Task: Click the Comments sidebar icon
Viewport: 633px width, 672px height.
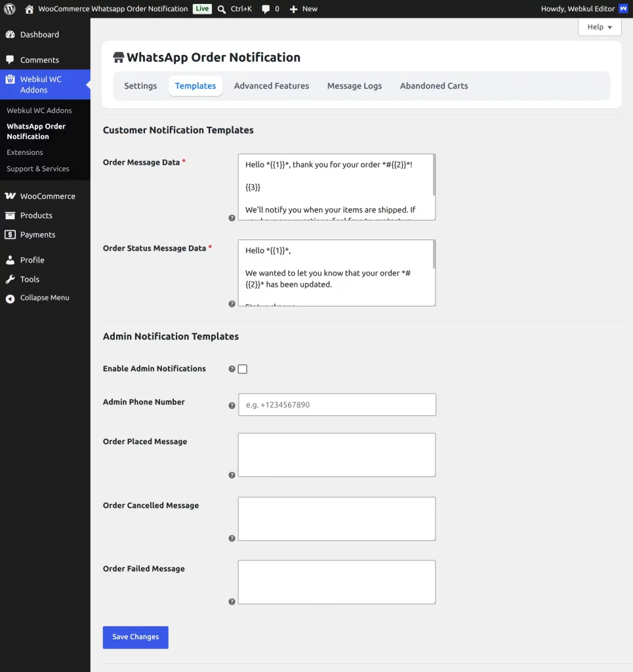Action: click(10, 60)
